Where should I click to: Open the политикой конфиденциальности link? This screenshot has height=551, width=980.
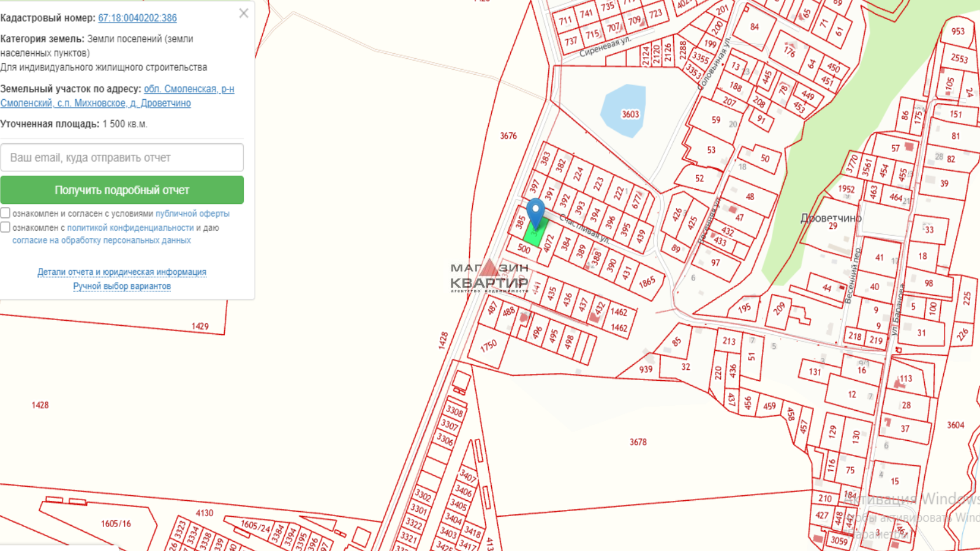pos(130,228)
